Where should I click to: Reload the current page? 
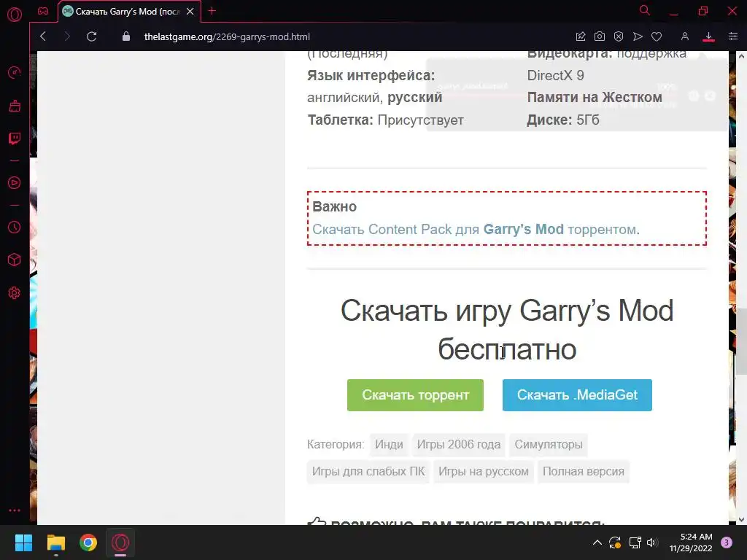click(x=91, y=36)
